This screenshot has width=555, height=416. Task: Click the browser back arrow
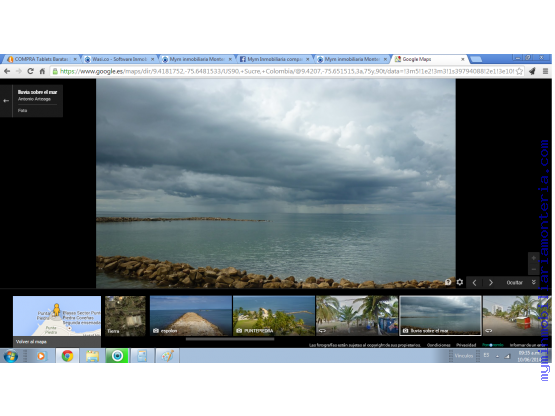[7, 72]
